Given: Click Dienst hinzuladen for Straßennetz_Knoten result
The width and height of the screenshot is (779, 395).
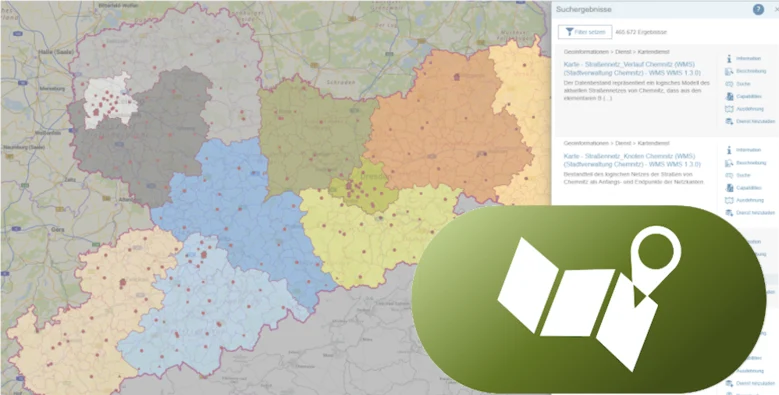Looking at the screenshot, I should [x=750, y=213].
